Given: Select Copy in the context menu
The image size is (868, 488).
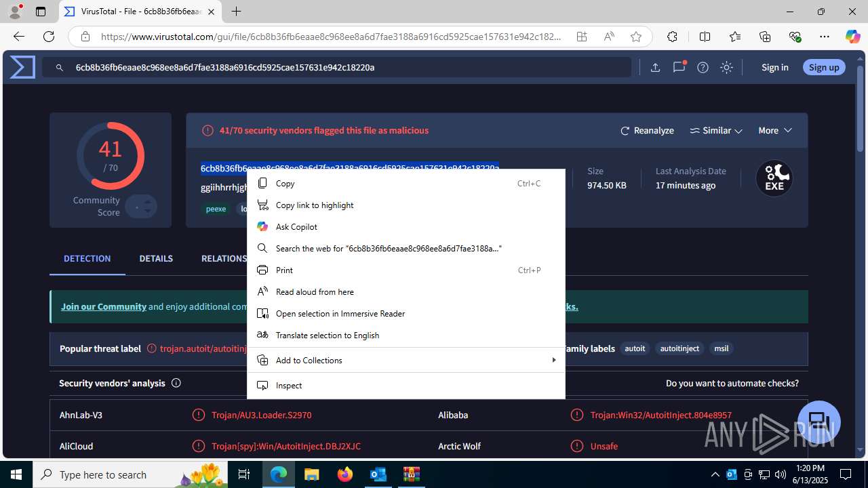Looking at the screenshot, I should click(406, 183).
